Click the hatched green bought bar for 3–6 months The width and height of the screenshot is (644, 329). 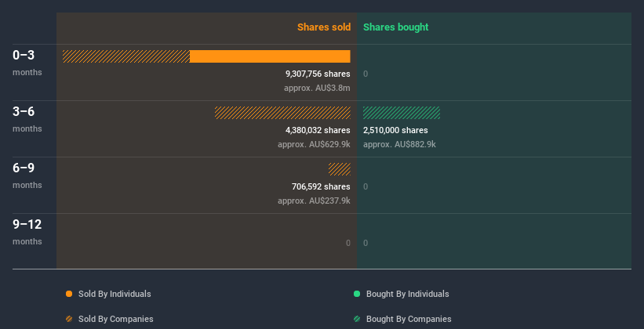pyautogui.click(x=402, y=113)
